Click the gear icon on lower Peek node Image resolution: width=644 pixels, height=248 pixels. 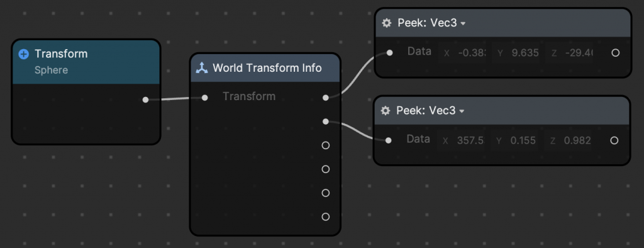pyautogui.click(x=386, y=111)
